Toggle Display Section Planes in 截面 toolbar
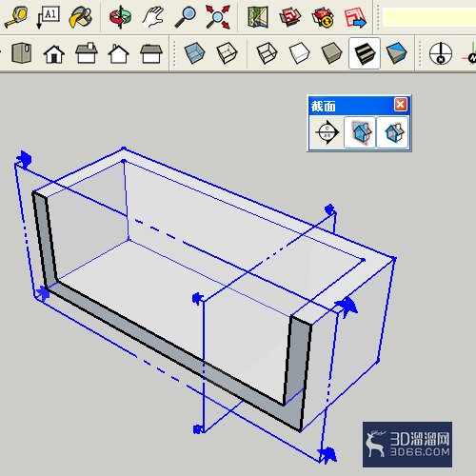Image resolution: width=476 pixels, height=476 pixels. tap(360, 132)
